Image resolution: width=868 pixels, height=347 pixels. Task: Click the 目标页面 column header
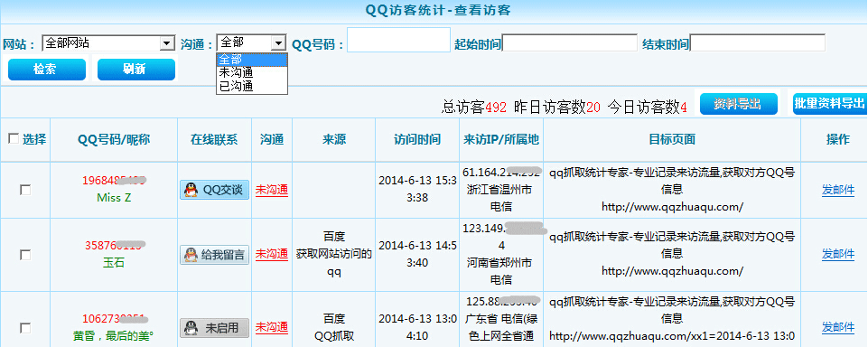(672, 140)
